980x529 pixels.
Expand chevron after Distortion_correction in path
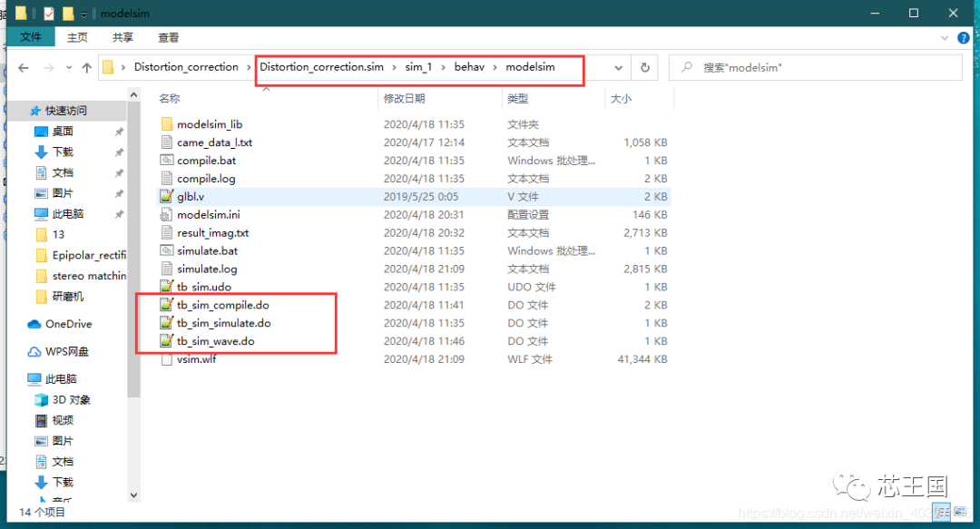click(249, 67)
